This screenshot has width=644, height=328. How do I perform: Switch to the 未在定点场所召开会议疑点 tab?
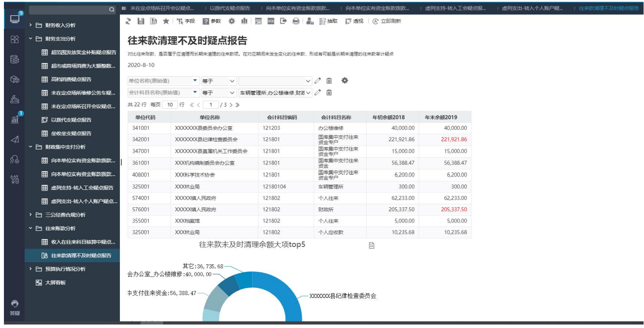(x=162, y=8)
